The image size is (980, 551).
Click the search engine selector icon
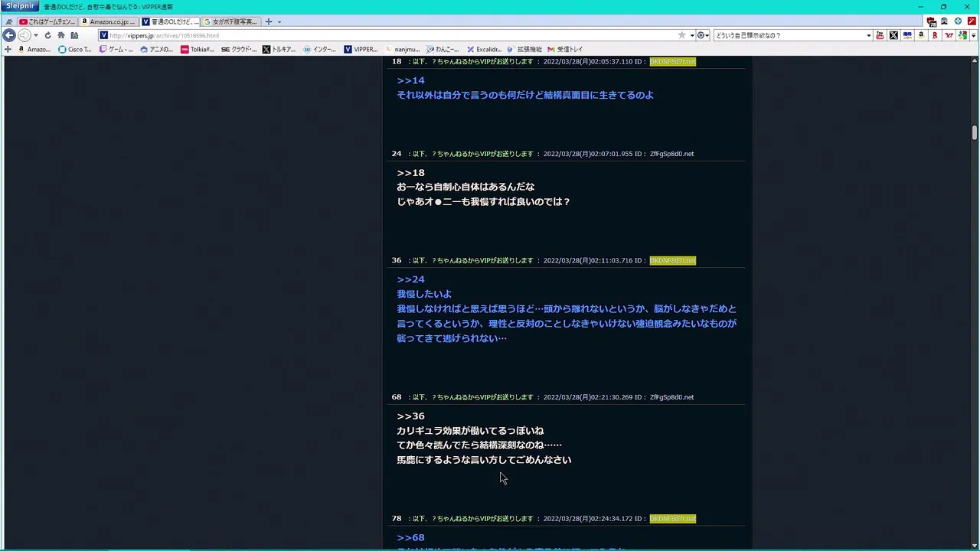702,35
